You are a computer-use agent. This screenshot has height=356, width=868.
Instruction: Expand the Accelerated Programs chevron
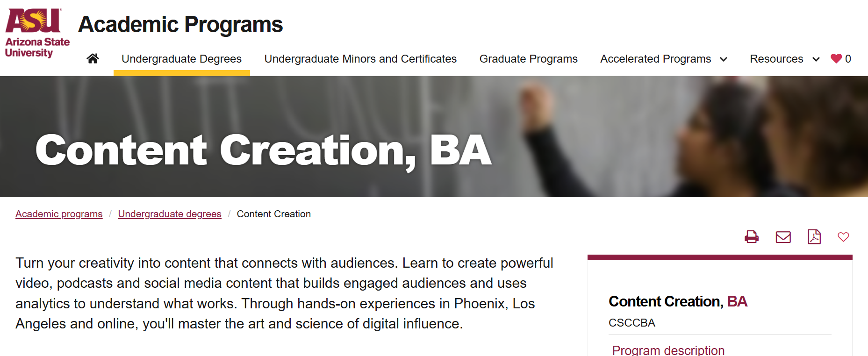(x=724, y=59)
